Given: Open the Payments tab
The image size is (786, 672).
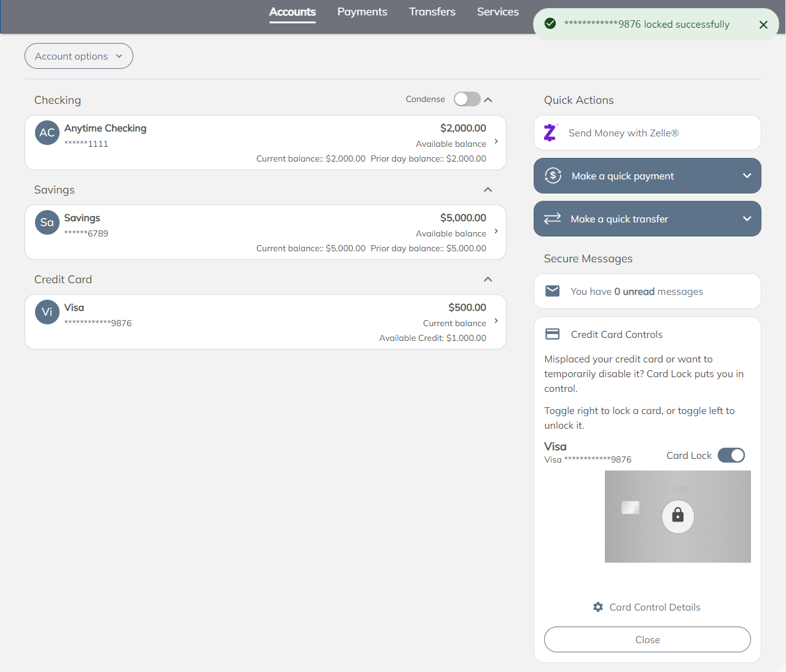Looking at the screenshot, I should point(362,12).
